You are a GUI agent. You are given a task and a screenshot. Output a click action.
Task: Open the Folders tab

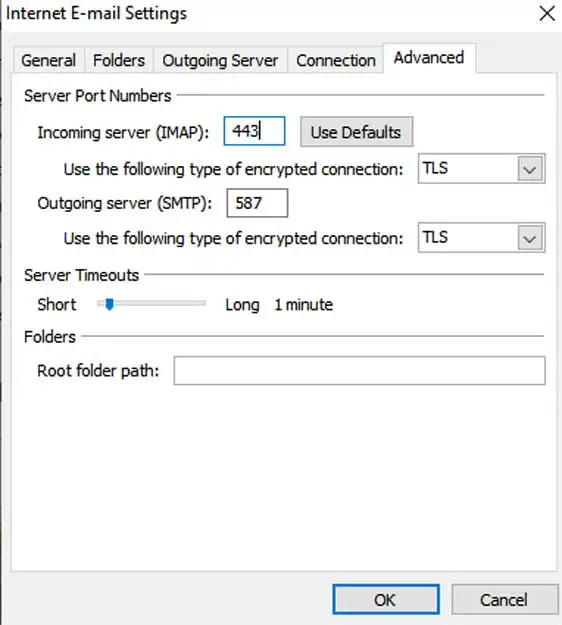click(x=119, y=61)
